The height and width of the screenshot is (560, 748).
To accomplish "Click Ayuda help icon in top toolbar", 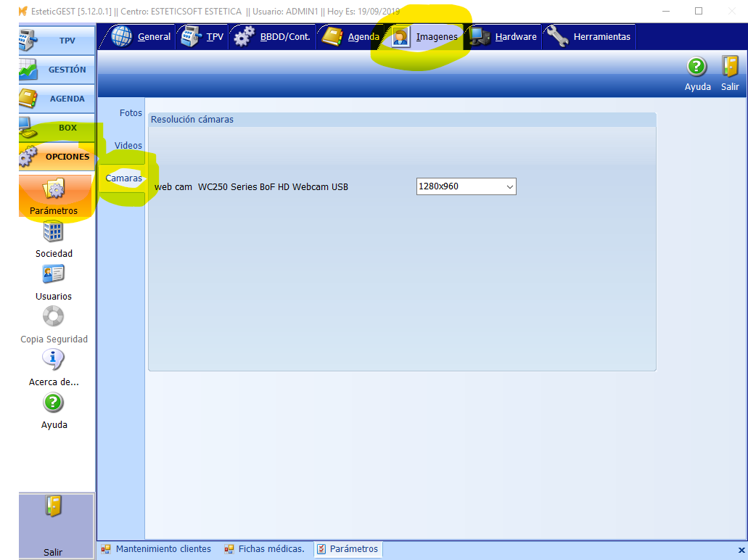I will [697, 67].
